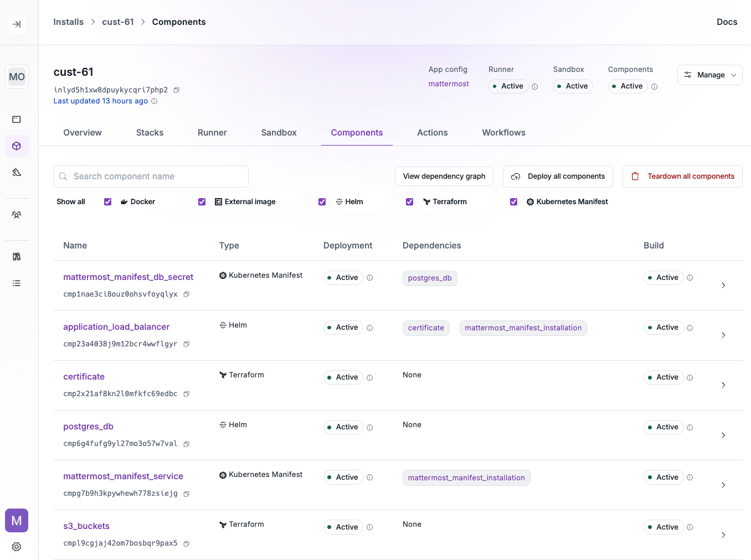Uncheck the Docker filter checkbox
The image size is (751, 560).
tap(107, 201)
